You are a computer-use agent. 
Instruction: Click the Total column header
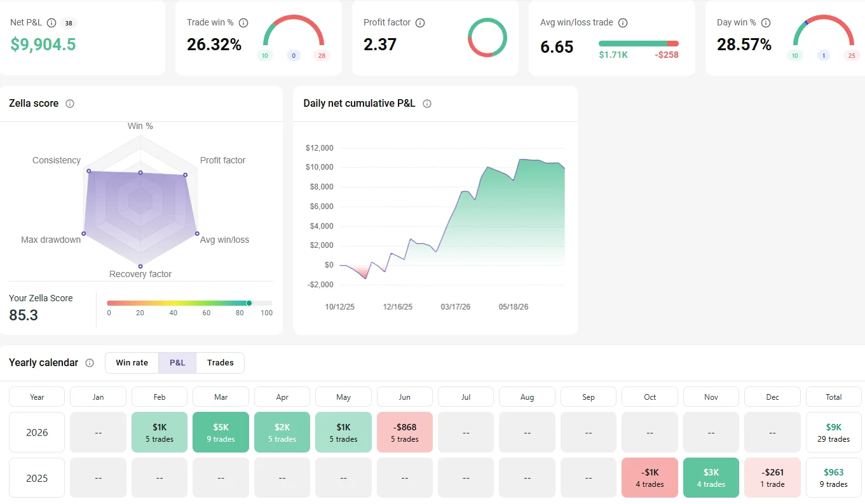coord(834,397)
